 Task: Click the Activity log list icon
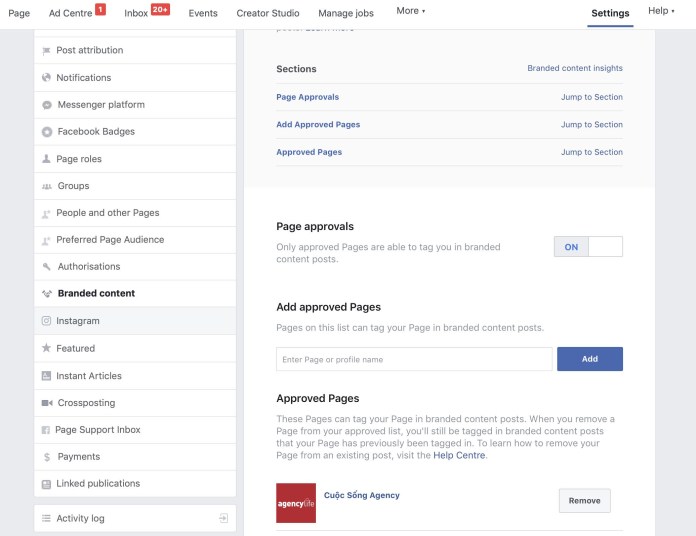(x=46, y=518)
